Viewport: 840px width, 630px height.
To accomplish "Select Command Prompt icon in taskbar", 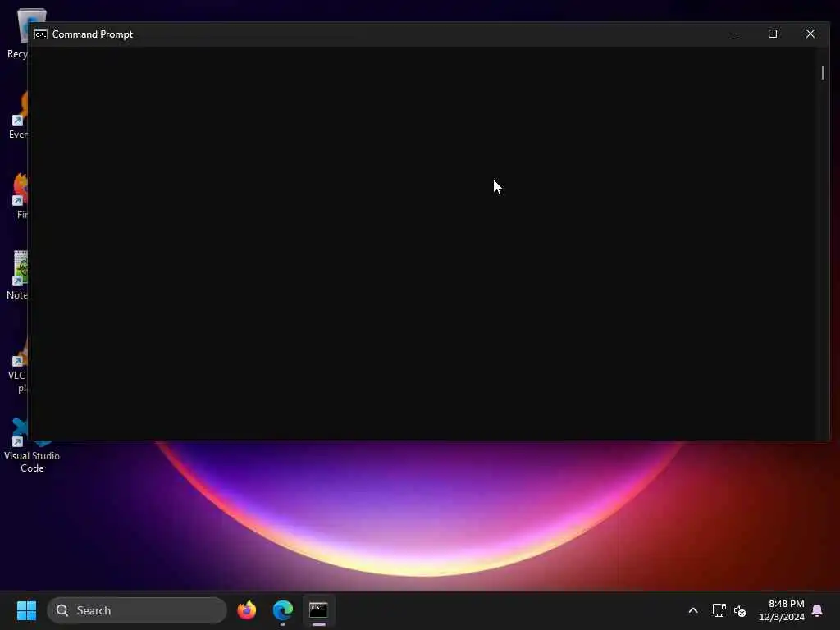I will [x=319, y=610].
